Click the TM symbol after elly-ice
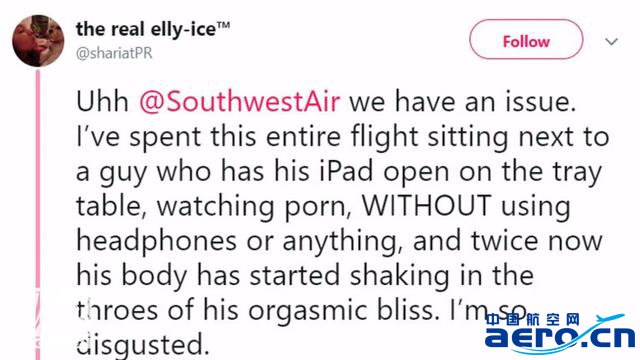 pos(223,25)
